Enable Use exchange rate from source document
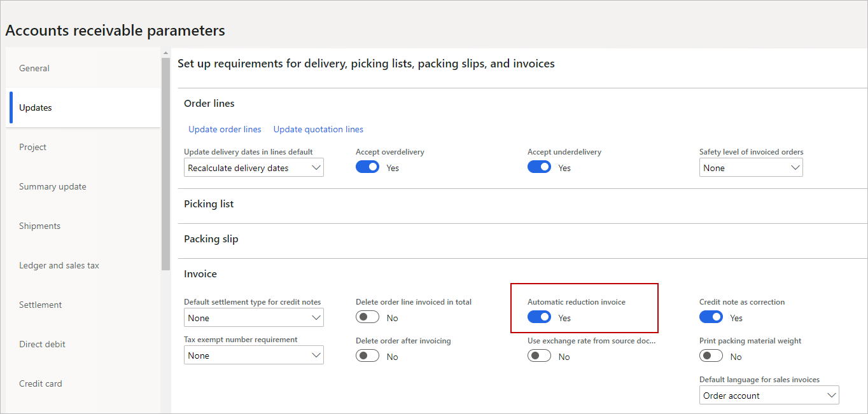This screenshot has height=414, width=868. (x=539, y=356)
